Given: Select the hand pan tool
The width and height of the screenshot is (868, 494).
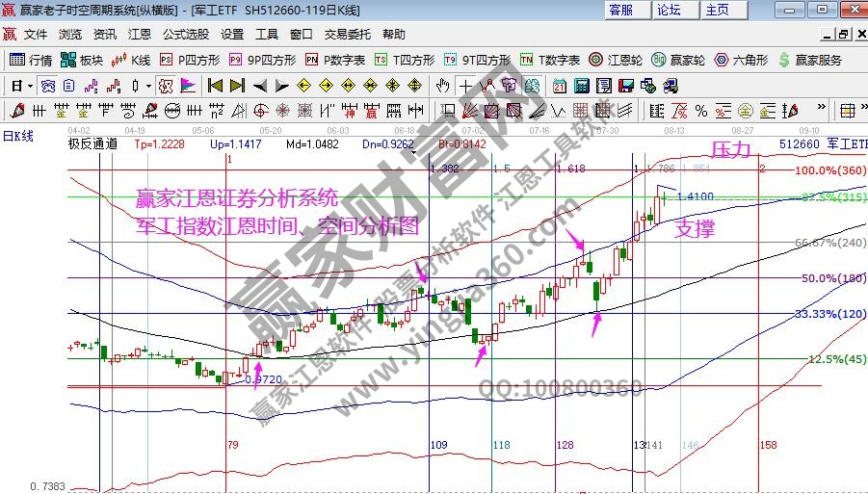Looking at the screenshot, I should coord(444,85).
